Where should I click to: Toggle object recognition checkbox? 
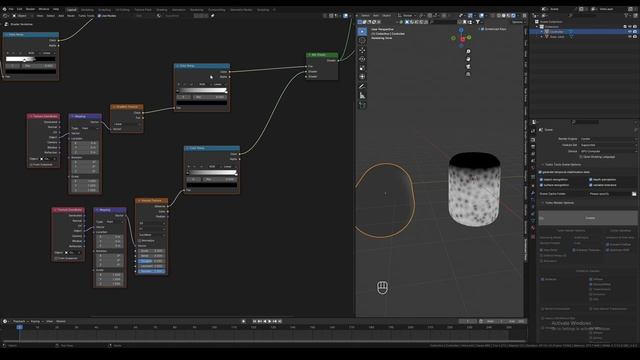[x=541, y=180]
